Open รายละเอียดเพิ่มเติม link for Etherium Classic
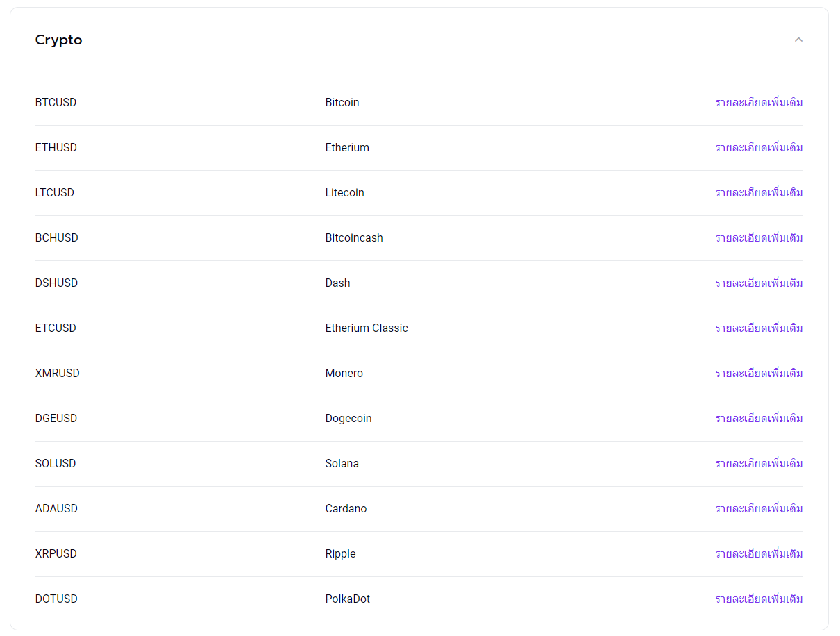840x636 pixels. [759, 328]
